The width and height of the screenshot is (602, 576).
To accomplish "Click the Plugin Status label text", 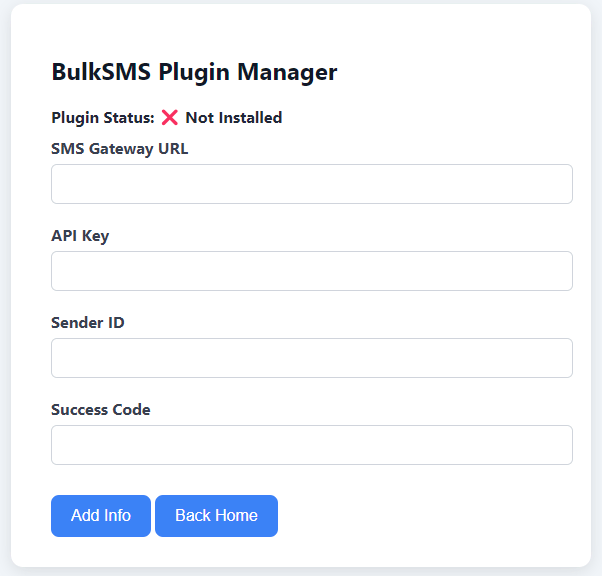I will coord(103,118).
